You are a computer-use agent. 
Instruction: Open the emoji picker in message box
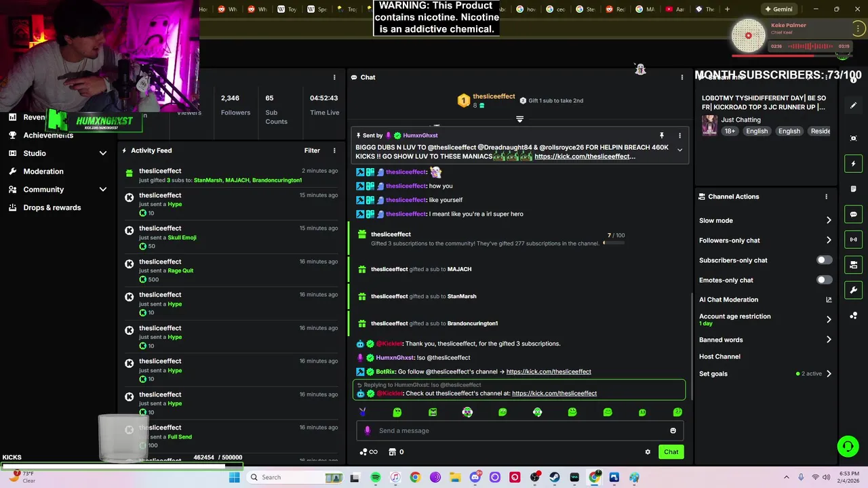click(673, 430)
